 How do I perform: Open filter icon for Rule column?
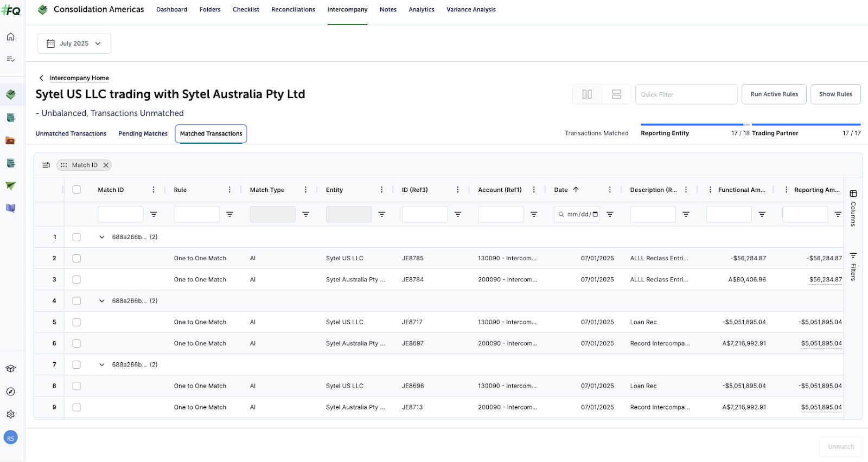click(x=229, y=214)
